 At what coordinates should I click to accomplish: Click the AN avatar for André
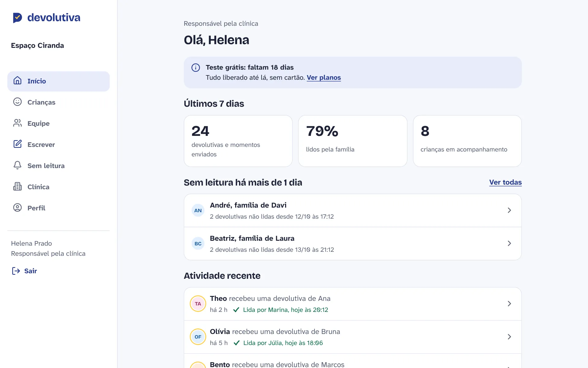pyautogui.click(x=198, y=210)
